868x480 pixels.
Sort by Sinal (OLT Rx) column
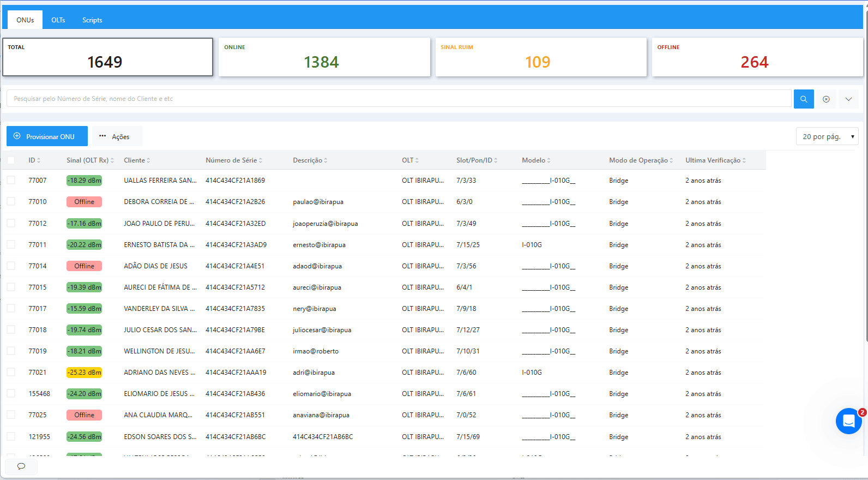(x=112, y=160)
